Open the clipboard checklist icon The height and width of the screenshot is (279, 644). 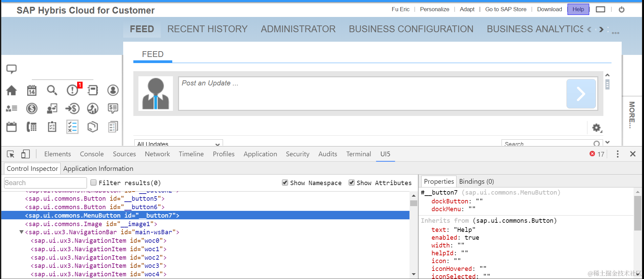52,127
